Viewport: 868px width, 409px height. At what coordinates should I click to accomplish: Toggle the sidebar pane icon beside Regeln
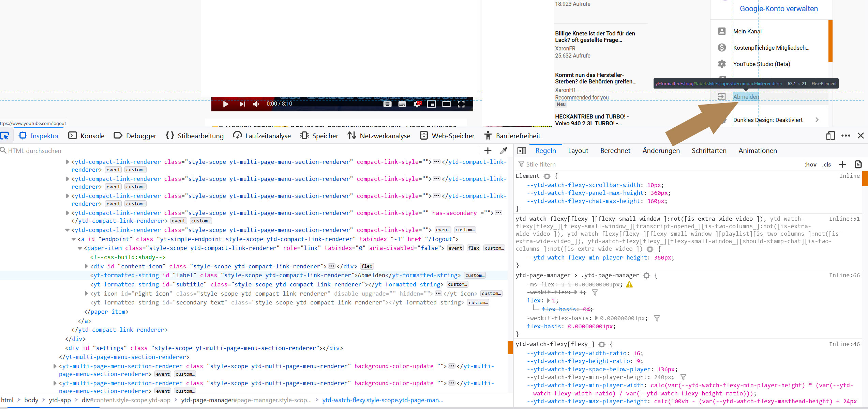point(522,151)
